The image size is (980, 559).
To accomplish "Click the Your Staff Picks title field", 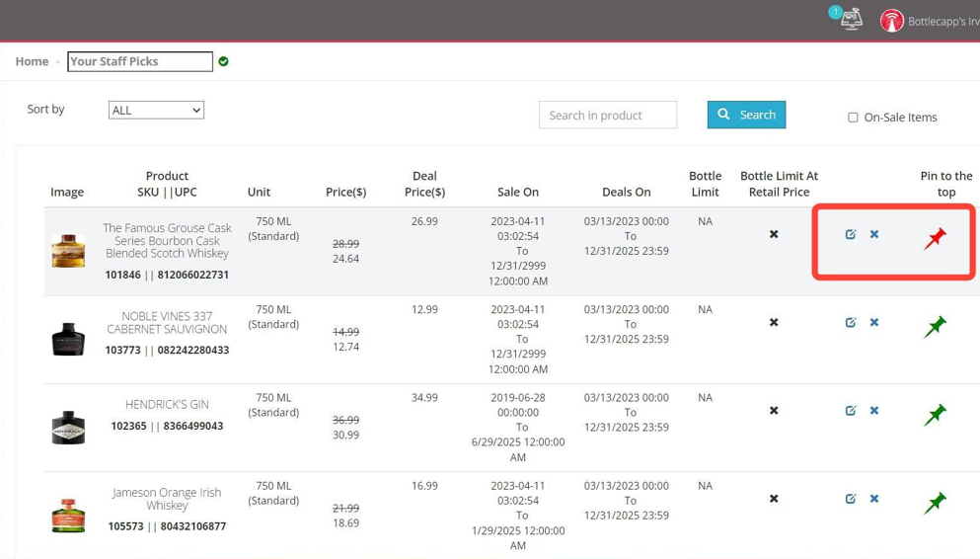I will [x=140, y=61].
